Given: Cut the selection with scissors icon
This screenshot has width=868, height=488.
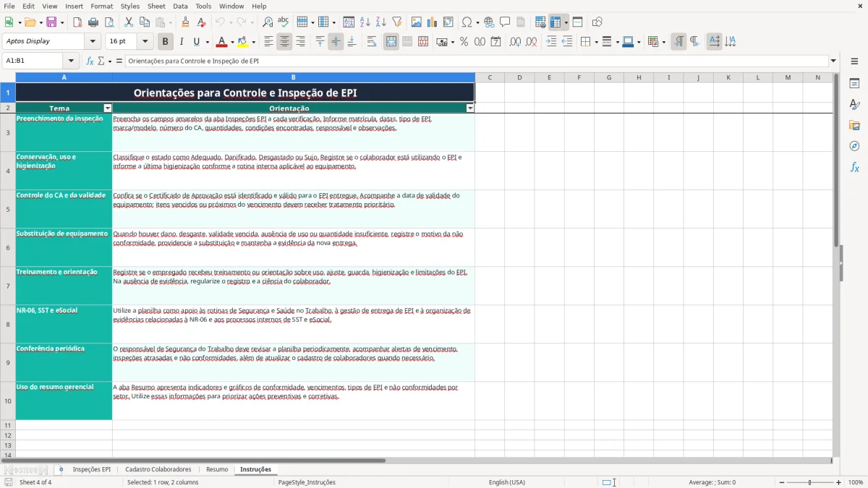Looking at the screenshot, I should (x=129, y=22).
